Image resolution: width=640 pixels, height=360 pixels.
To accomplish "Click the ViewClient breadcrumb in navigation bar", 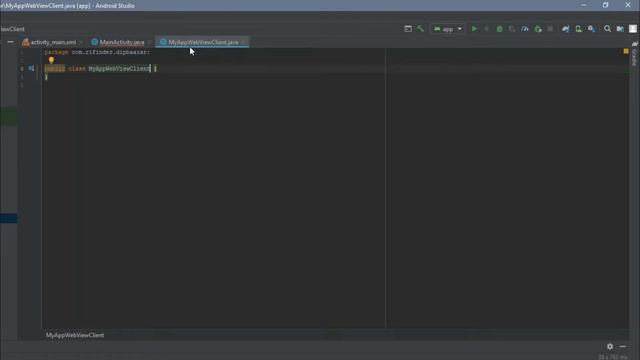I will [12, 29].
